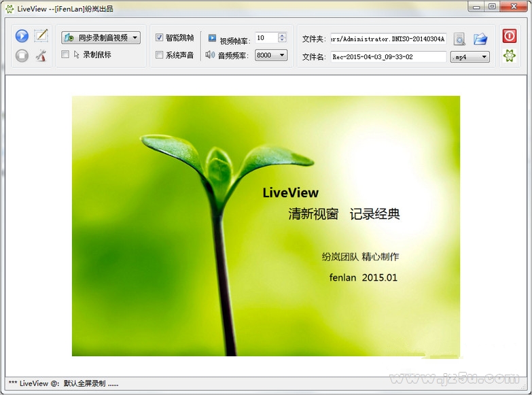
Task: Click the LiveView app icon in title bar
Action: [x=10, y=9]
